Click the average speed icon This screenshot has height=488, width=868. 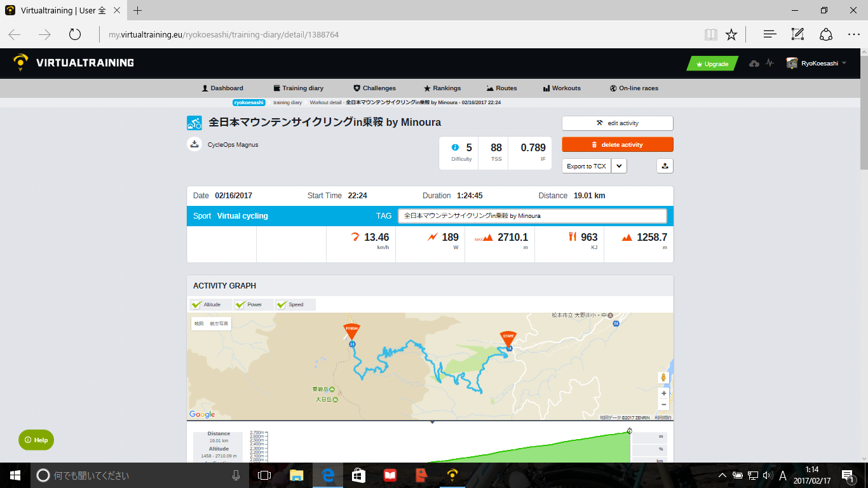(355, 237)
